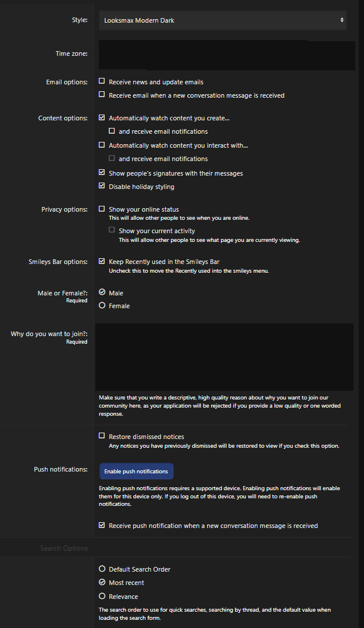
Task: Select the Male radio button
Action: tap(102, 292)
